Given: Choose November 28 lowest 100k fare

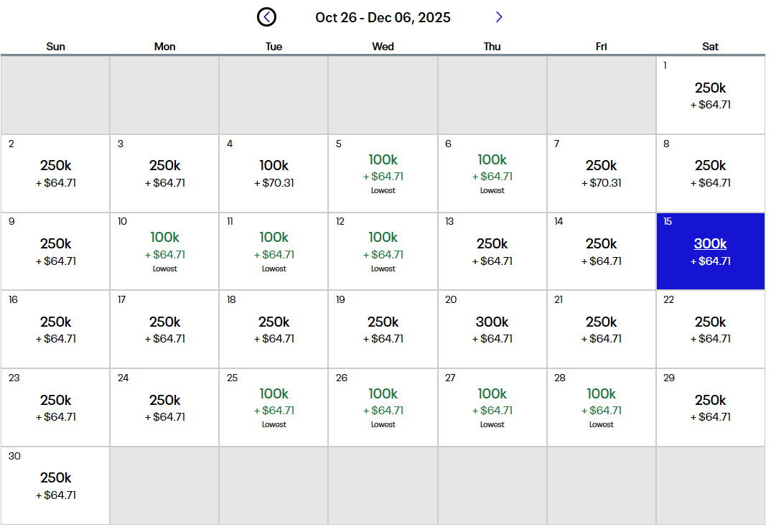Looking at the screenshot, I should 601,407.
